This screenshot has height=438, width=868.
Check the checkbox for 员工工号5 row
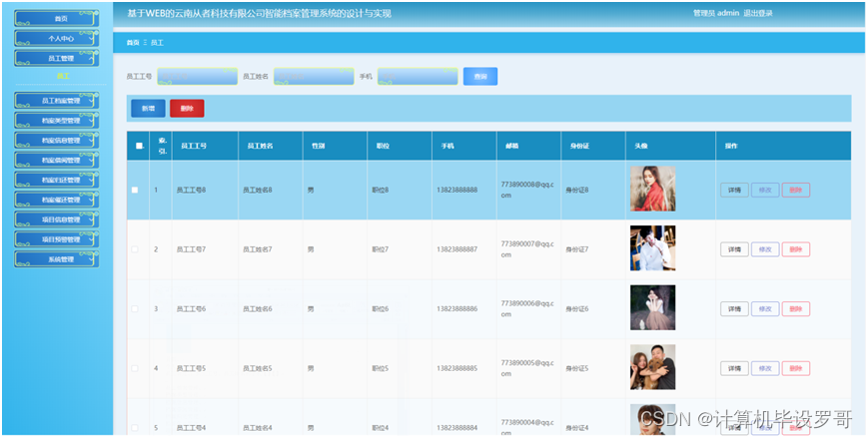click(135, 368)
